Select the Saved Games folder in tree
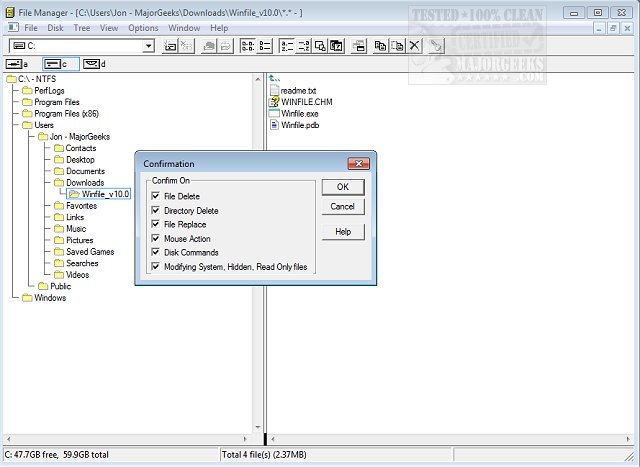640x467 pixels. pos(84,251)
